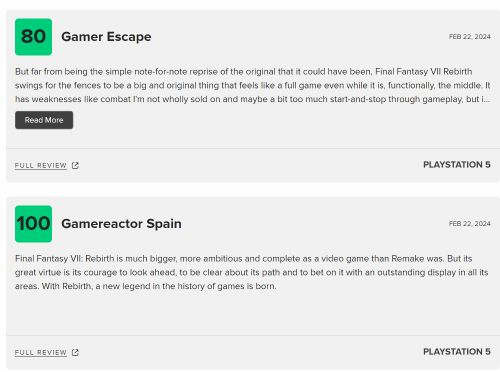500x372 pixels.
Task: Click the green 80 score badge
Action: tap(33, 37)
